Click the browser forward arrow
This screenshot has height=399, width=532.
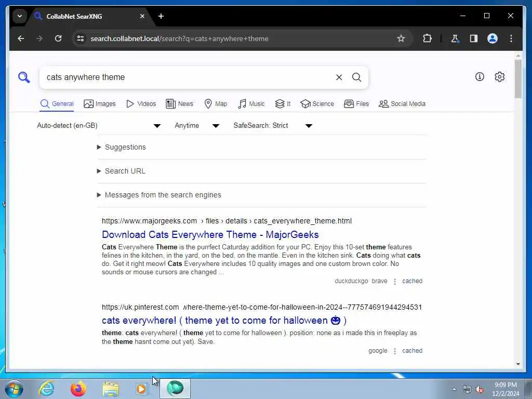(39, 38)
